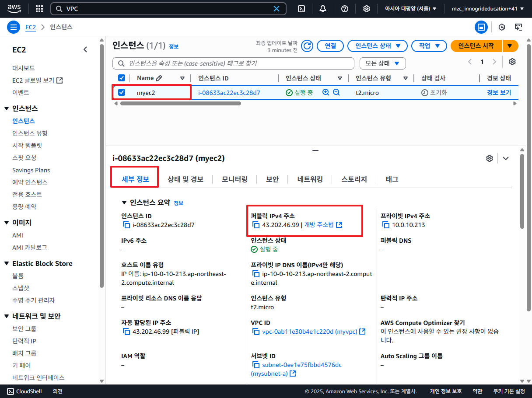Switch to the 세부 정보 tab
Screen dimensions: 532x398
(135, 179)
